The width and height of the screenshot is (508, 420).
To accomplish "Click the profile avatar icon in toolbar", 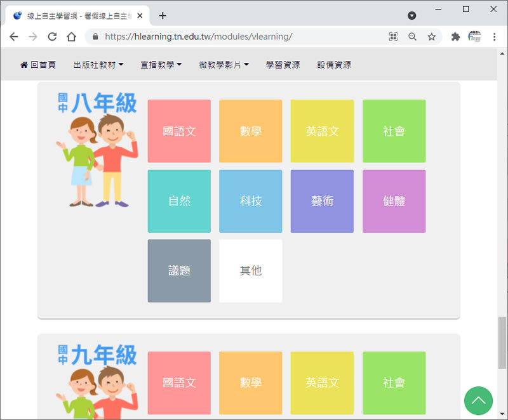I will point(474,37).
